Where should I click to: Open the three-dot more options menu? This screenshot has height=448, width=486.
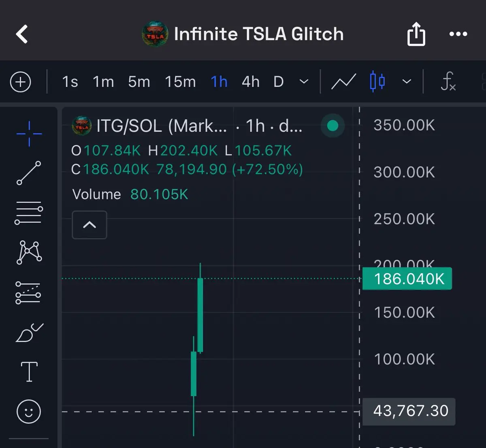coord(458,34)
